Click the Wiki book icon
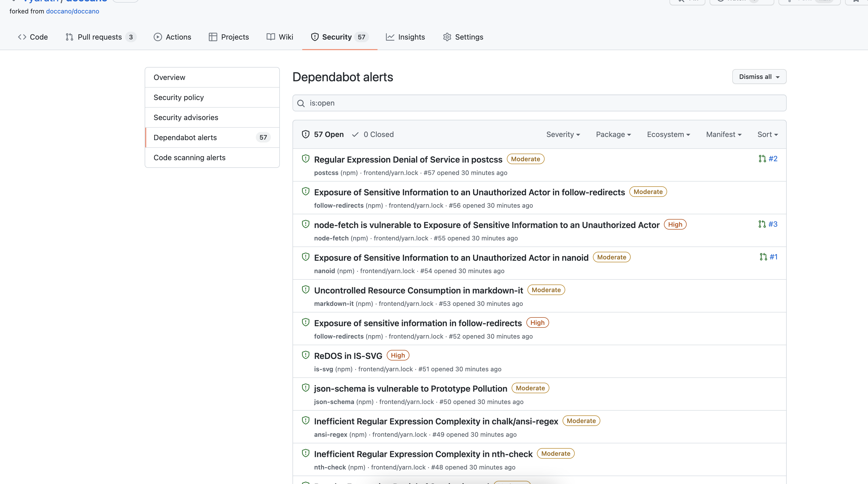The width and height of the screenshot is (868, 484). 271,37
